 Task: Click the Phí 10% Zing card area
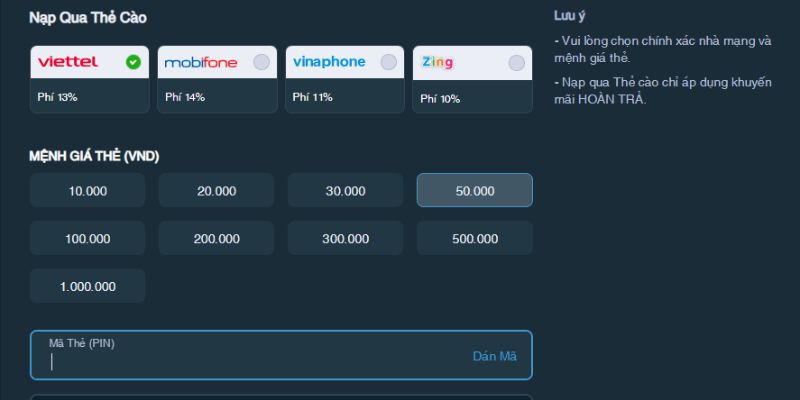[x=472, y=96]
